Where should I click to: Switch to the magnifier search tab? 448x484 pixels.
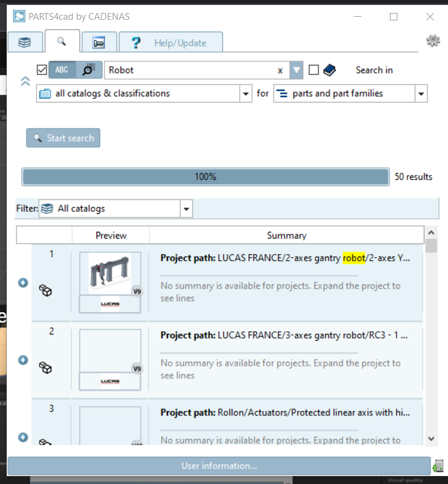62,41
